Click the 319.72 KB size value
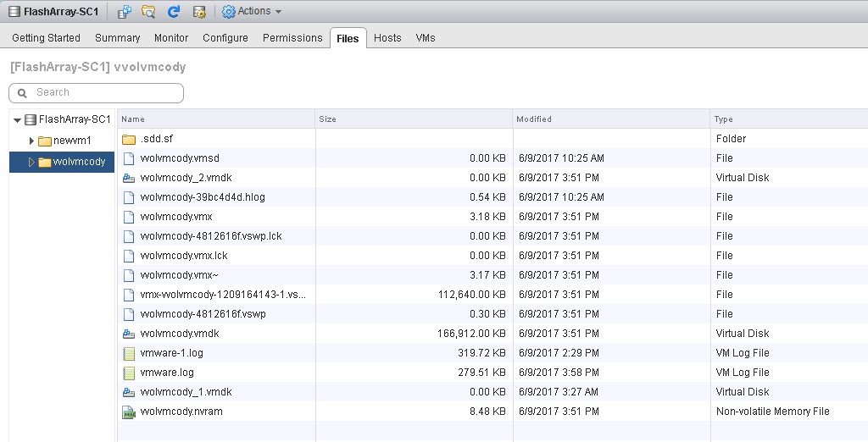 pyautogui.click(x=481, y=353)
